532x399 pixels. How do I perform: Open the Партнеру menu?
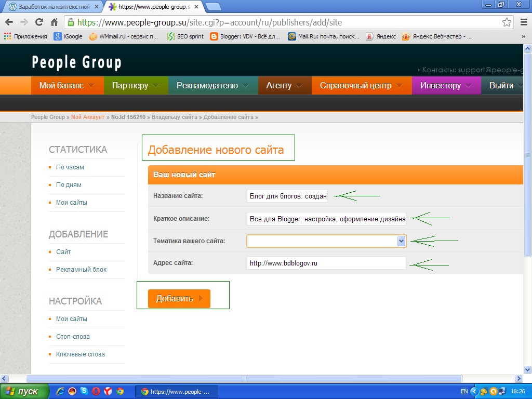click(136, 85)
